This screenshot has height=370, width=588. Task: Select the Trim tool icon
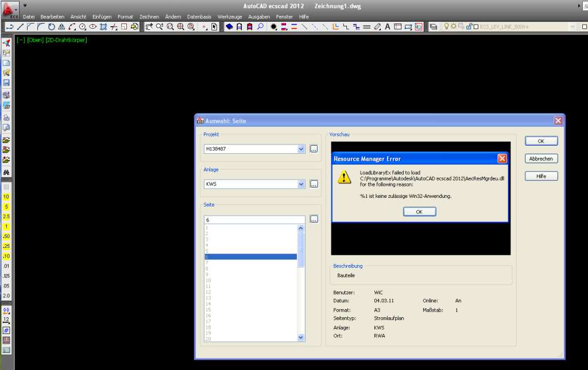click(x=114, y=26)
